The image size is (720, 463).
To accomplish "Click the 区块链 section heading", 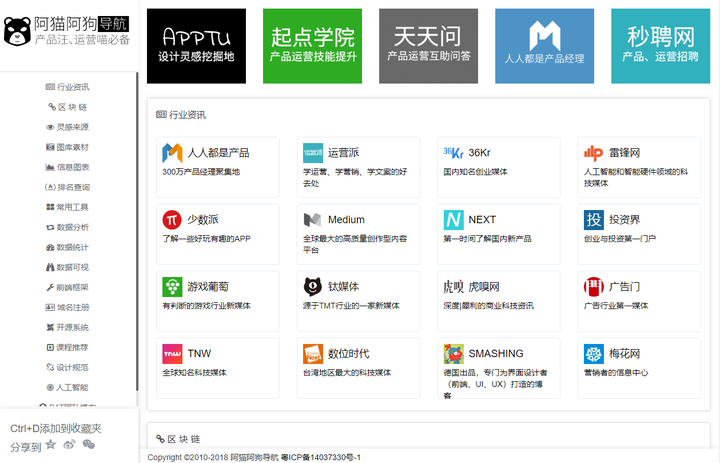I will pos(178,439).
